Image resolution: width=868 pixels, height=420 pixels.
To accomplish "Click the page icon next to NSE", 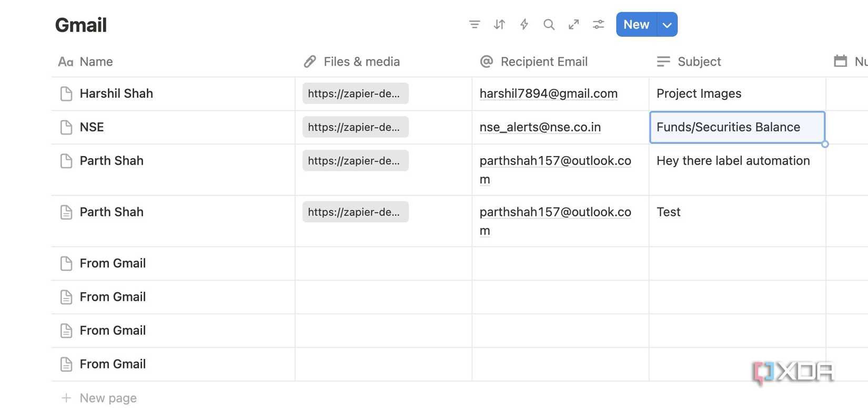I will 65,127.
